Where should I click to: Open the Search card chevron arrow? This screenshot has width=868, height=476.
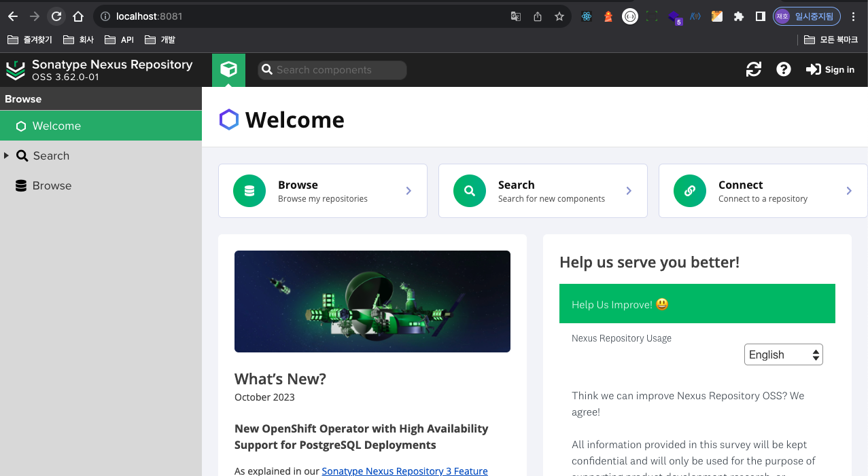coord(629,191)
